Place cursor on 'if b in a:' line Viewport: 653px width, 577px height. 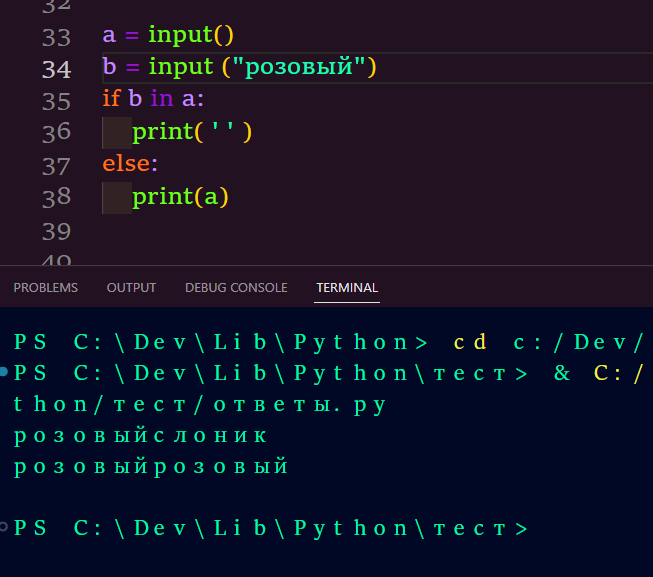click(153, 99)
